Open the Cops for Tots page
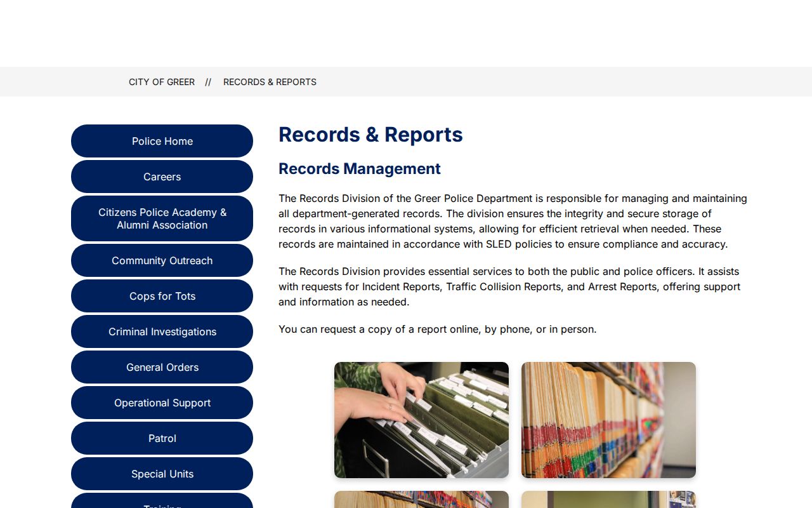Viewport: 812px width, 508px height. [x=162, y=296]
